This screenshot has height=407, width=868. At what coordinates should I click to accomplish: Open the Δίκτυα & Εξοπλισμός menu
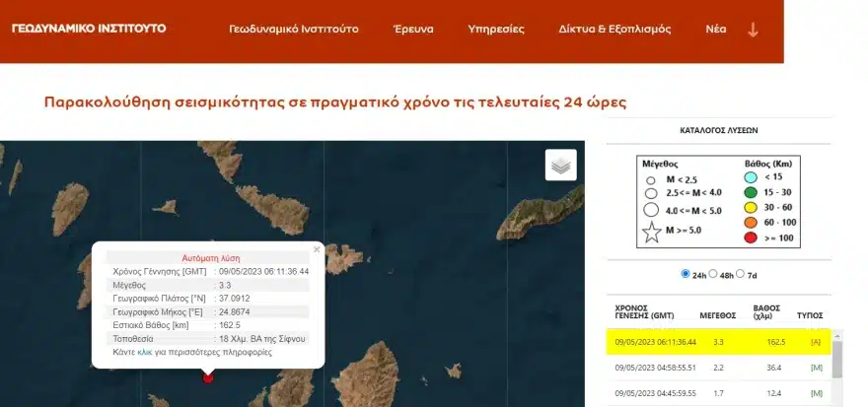(614, 30)
